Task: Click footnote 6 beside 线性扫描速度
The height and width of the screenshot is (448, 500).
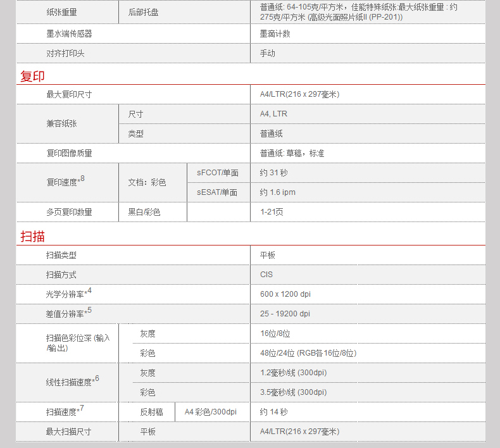Action: (97, 379)
